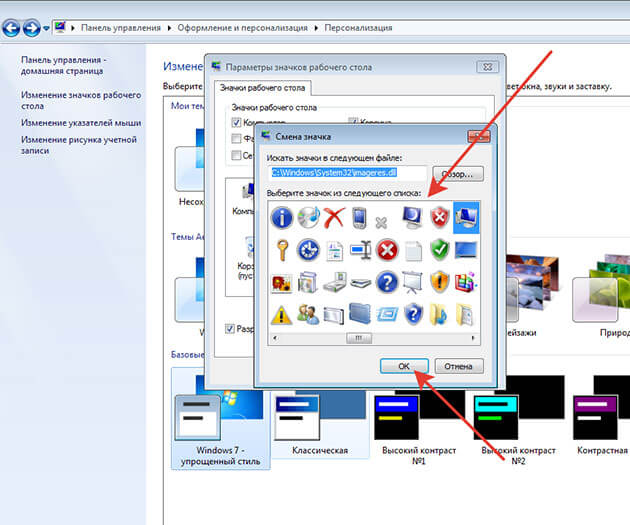
Task: Open Панель управления - домашняя страница link
Action: click(63, 65)
